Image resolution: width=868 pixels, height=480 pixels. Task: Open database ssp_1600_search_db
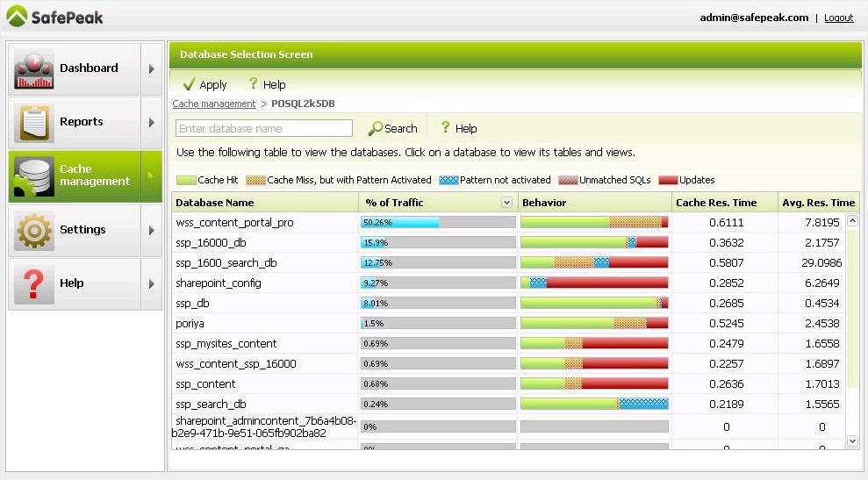coord(226,263)
